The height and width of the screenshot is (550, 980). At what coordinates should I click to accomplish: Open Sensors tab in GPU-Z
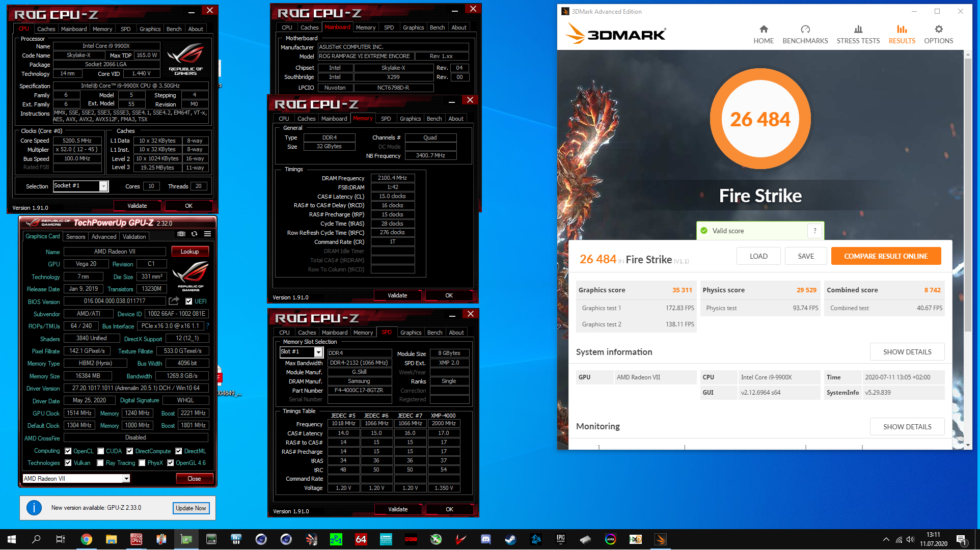point(76,236)
